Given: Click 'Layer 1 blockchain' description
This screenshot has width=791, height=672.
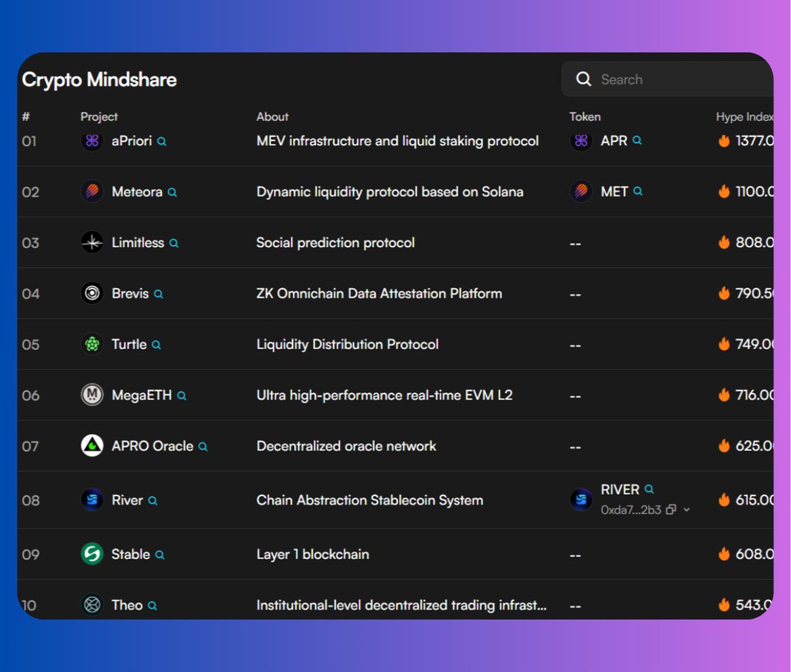Looking at the screenshot, I should tap(312, 554).
